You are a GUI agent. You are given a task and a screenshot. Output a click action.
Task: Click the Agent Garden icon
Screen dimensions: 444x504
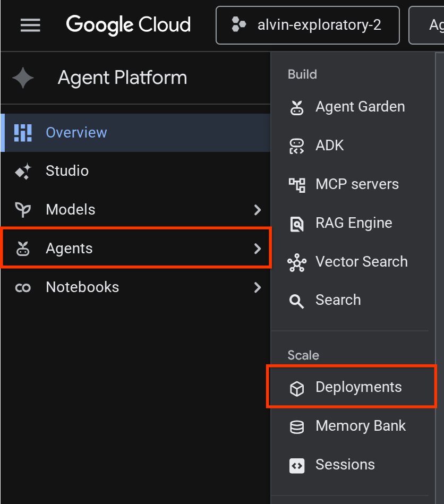[297, 108]
